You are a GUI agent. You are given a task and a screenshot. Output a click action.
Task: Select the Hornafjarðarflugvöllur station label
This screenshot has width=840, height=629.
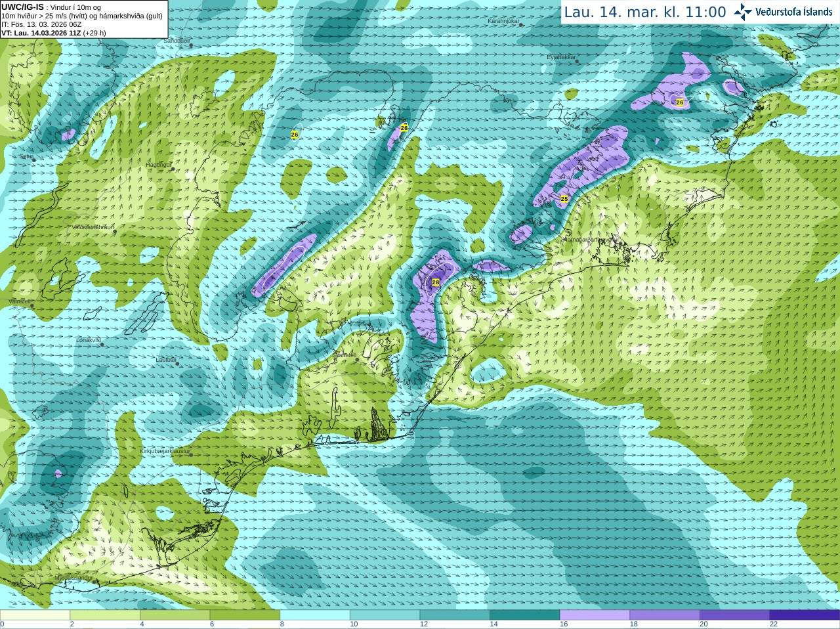pyautogui.click(x=591, y=240)
